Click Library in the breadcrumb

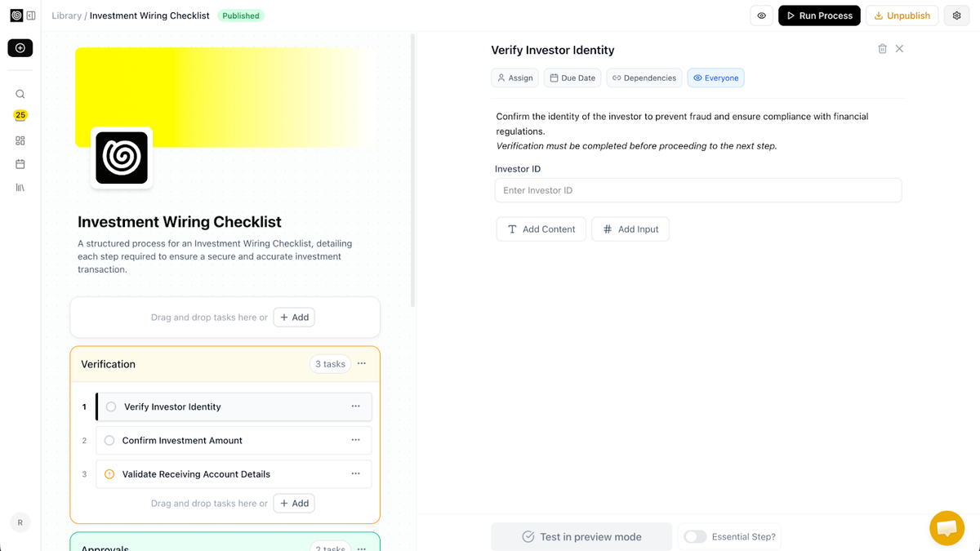pyautogui.click(x=66, y=15)
